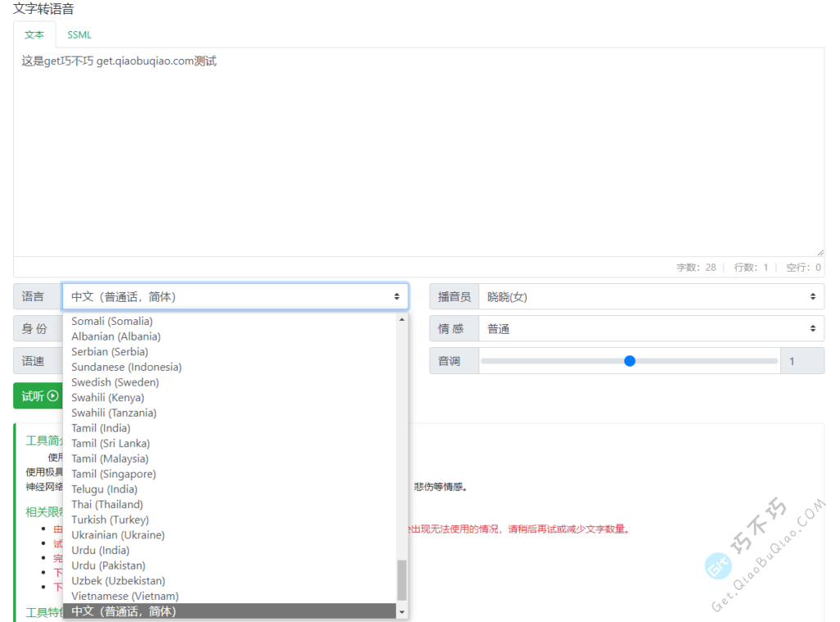Click the dropdown list scroll-up arrow

coord(402,319)
